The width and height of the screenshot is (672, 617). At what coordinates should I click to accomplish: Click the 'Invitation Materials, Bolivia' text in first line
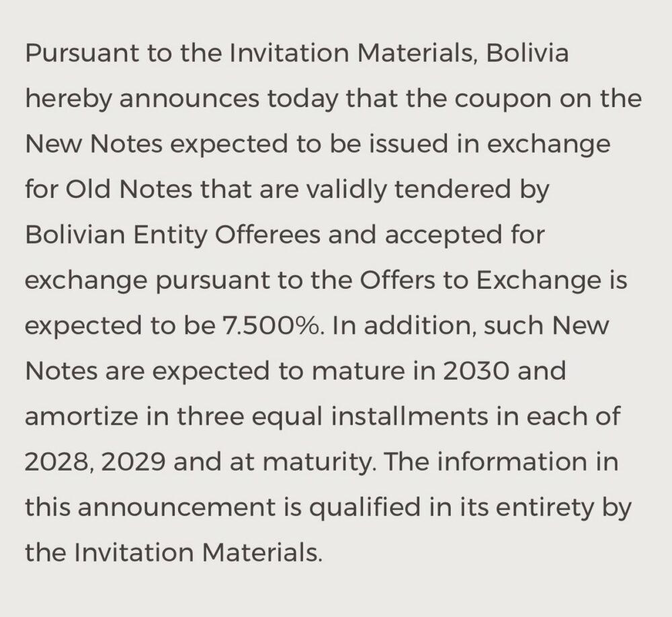(x=399, y=52)
